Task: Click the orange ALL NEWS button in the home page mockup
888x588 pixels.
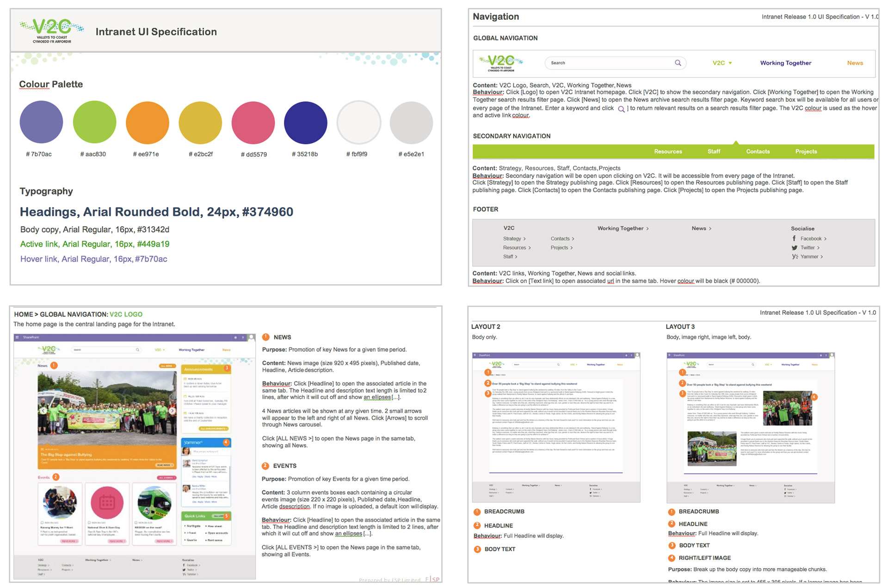Action: (x=167, y=366)
